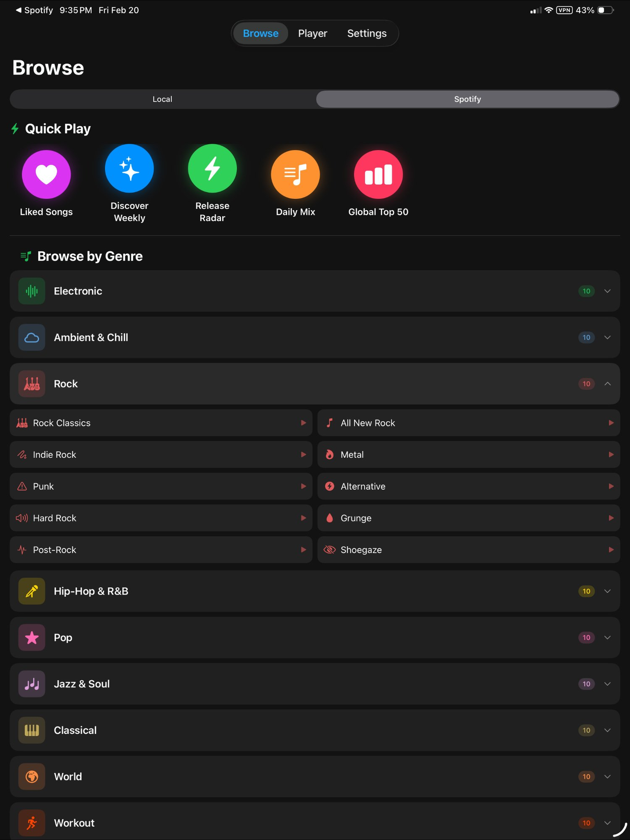Start Release Radar lightning icon
This screenshot has width=630, height=840.
212,168
